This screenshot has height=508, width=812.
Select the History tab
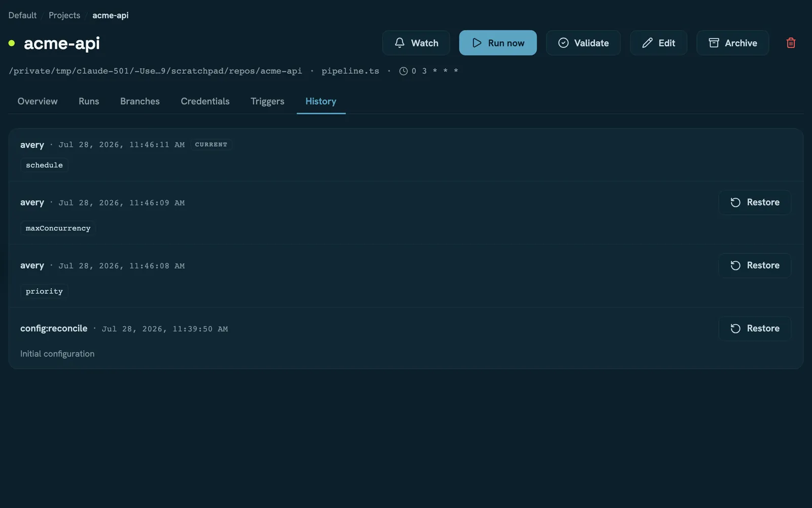321,101
